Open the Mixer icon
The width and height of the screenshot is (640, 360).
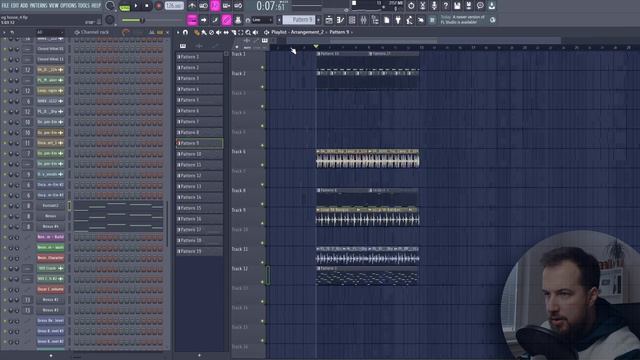[x=363, y=20]
